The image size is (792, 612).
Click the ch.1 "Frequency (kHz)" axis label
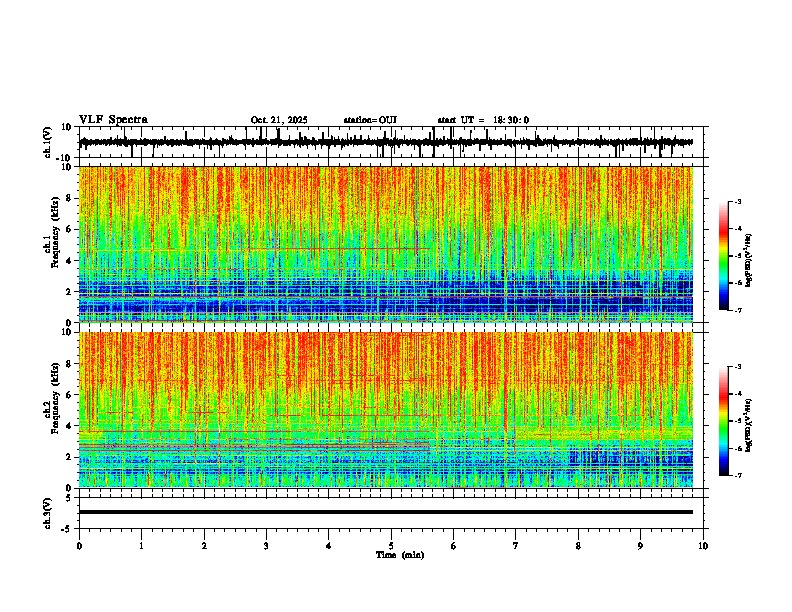pyautogui.click(x=55, y=232)
